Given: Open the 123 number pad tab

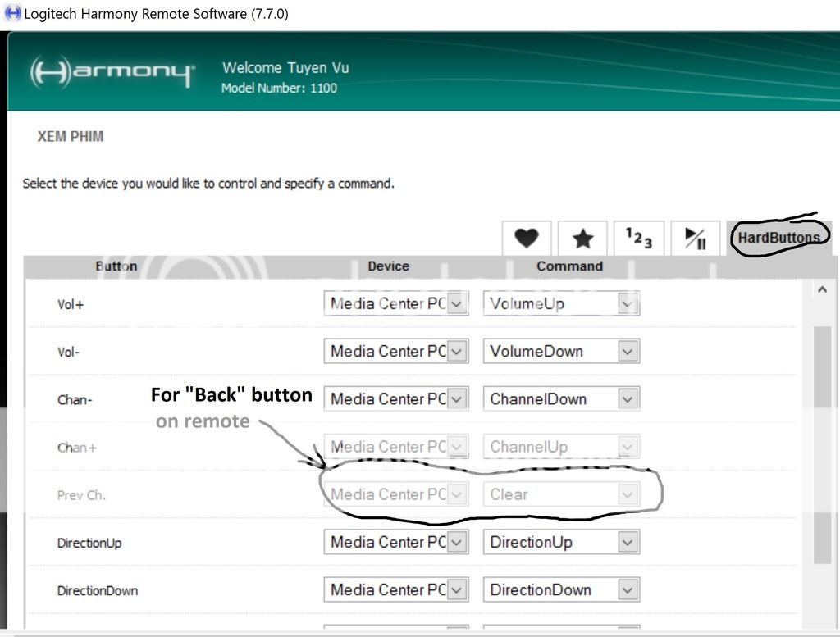Looking at the screenshot, I should 639,239.
